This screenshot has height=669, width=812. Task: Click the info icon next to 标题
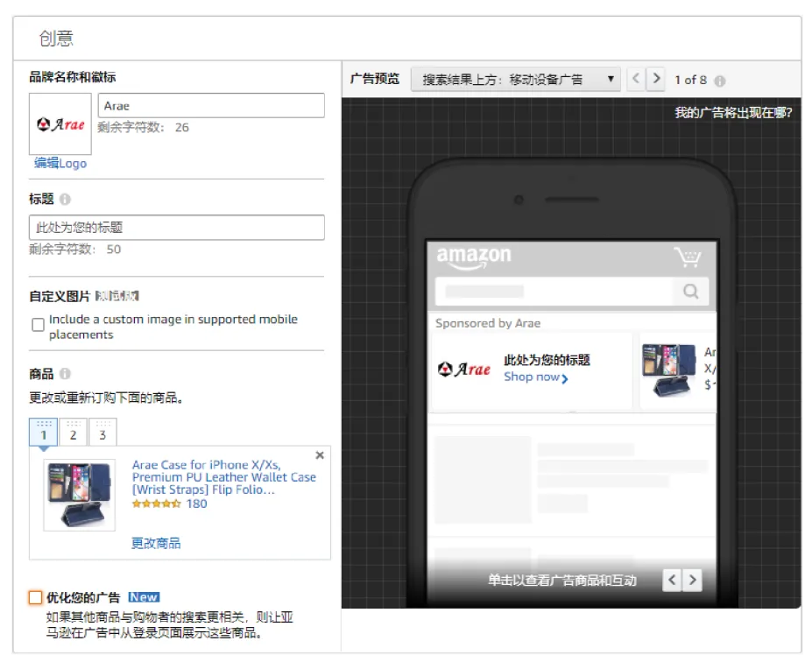[65, 200]
